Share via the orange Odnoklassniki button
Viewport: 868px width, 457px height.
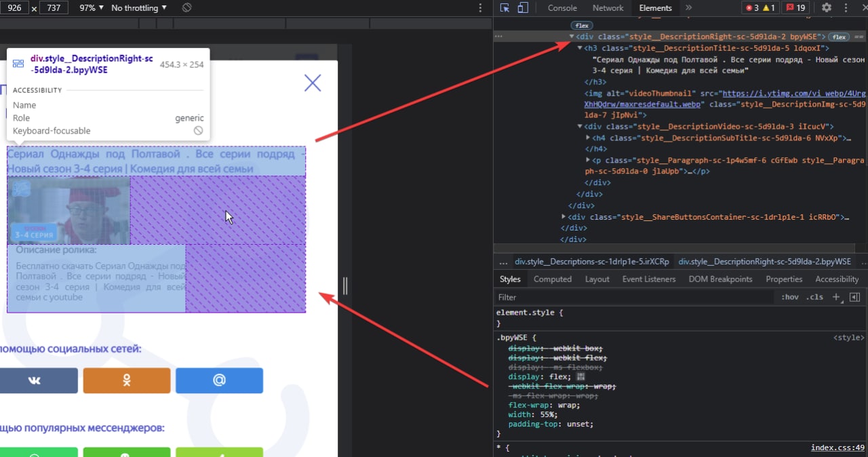point(127,381)
